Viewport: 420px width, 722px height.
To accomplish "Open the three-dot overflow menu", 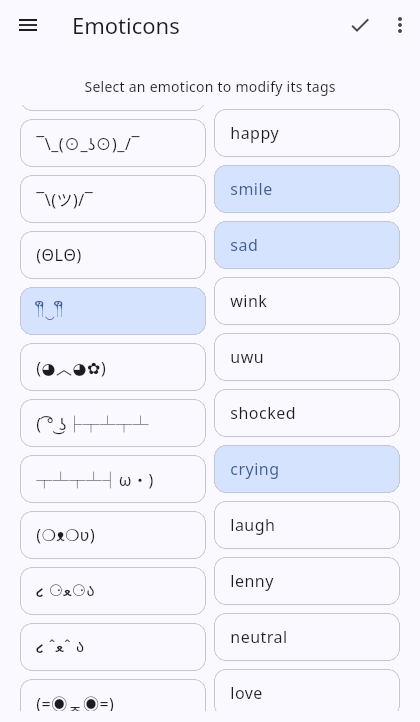I will pyautogui.click(x=400, y=25).
